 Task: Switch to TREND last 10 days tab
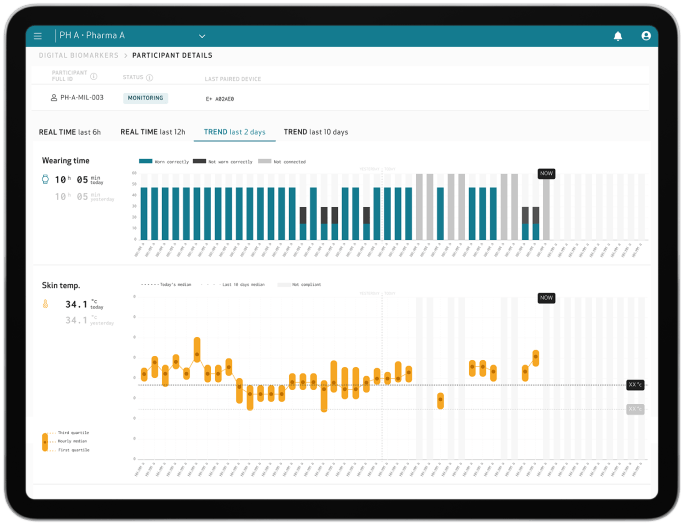pyautogui.click(x=316, y=132)
